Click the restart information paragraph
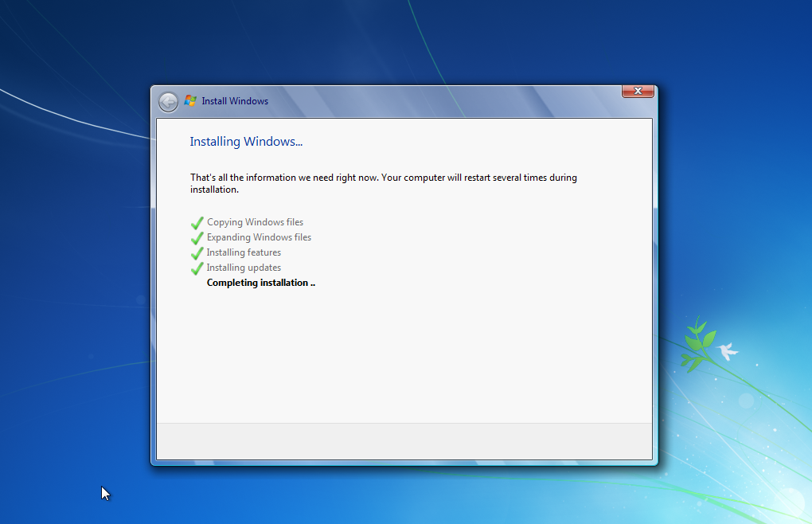This screenshot has width=812, height=524. coord(383,183)
